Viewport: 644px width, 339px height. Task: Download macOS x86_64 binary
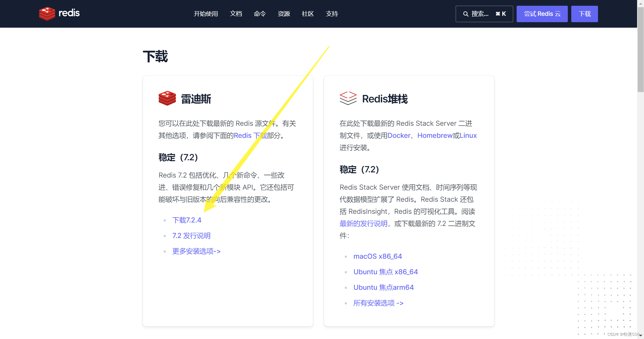[x=377, y=256]
